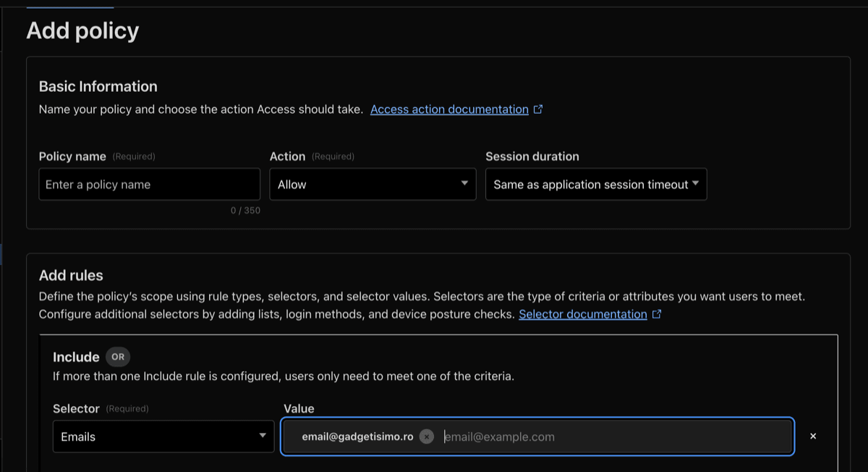Image resolution: width=868 pixels, height=472 pixels.
Task: Open the Access action documentation link
Action: point(449,109)
